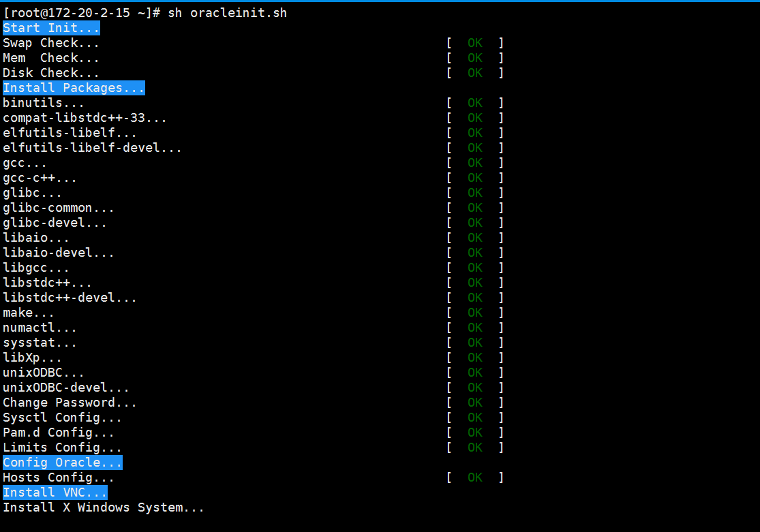The image size is (760, 532).
Task: Click the OK status for Sysctl Config
Action: coord(475,418)
